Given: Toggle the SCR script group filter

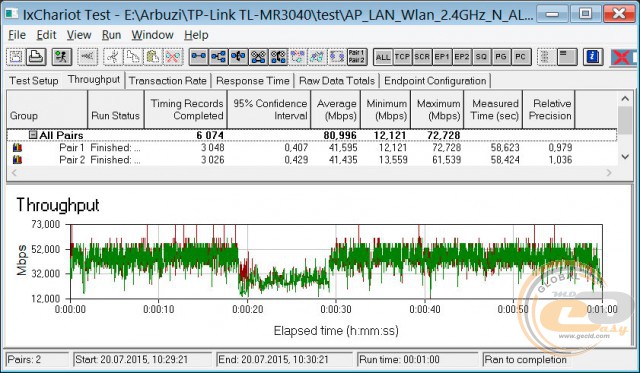Looking at the screenshot, I should coord(422,57).
